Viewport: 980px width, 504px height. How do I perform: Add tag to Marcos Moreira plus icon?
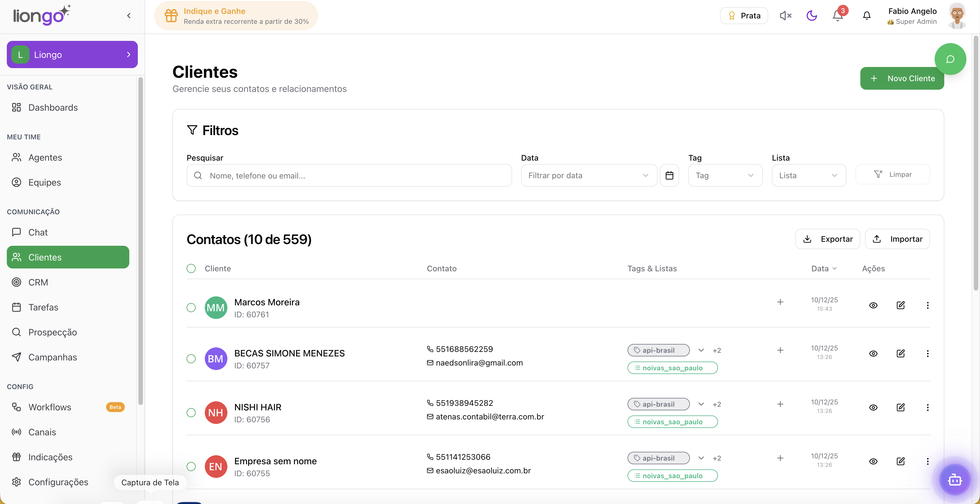pyautogui.click(x=780, y=302)
